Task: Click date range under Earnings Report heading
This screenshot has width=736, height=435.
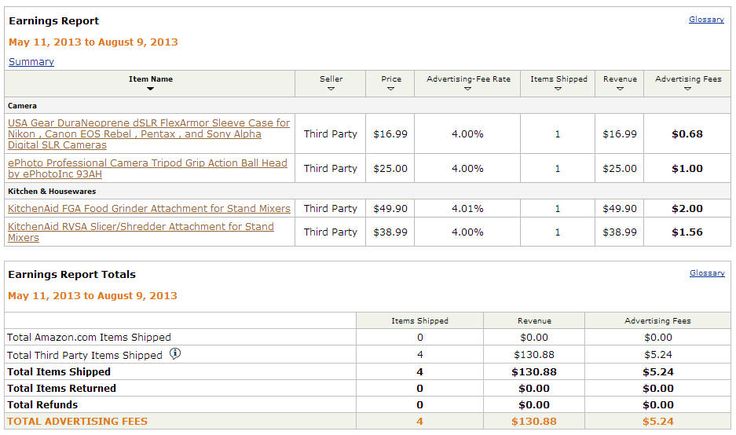Action: point(93,42)
